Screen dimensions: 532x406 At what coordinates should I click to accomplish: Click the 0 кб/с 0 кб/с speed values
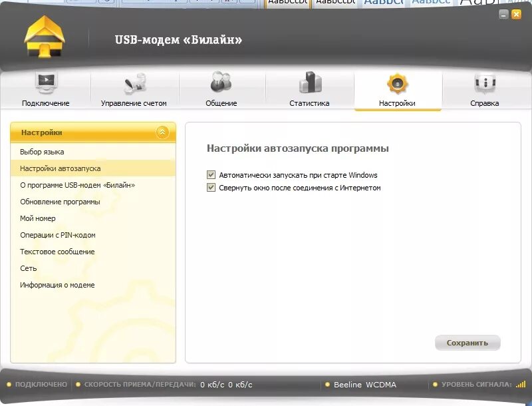click(x=226, y=385)
